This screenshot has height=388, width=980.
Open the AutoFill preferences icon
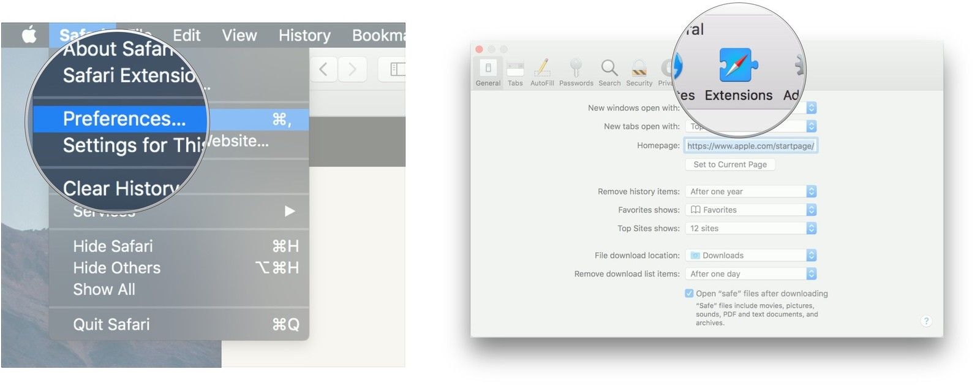click(x=542, y=68)
